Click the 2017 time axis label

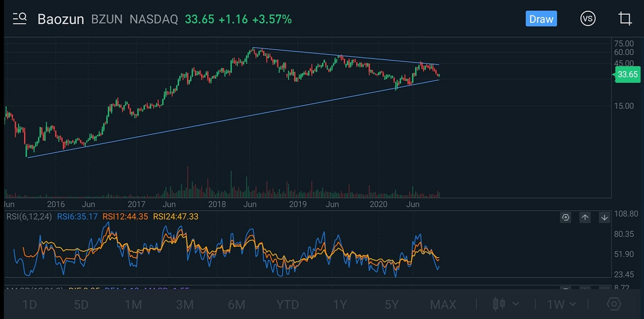point(137,204)
